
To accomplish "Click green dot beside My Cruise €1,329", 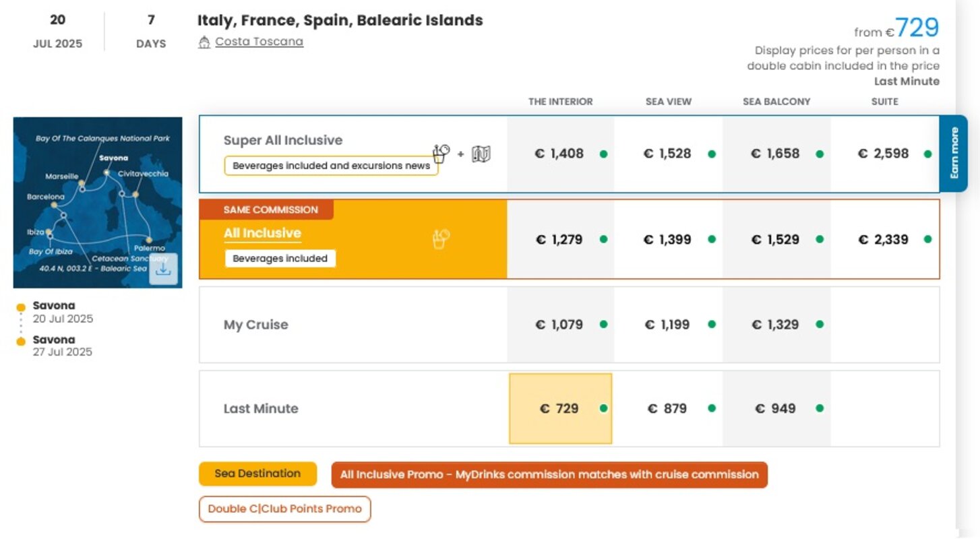I will point(820,325).
